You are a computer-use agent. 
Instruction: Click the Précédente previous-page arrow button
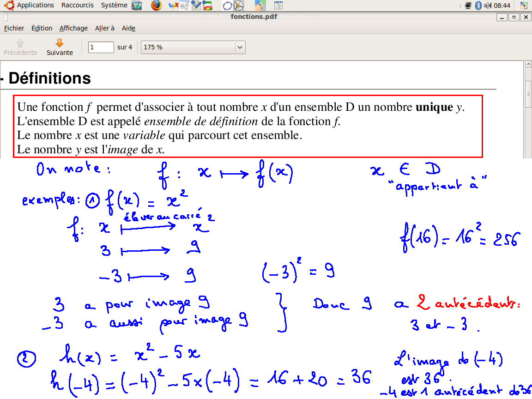tap(20, 47)
